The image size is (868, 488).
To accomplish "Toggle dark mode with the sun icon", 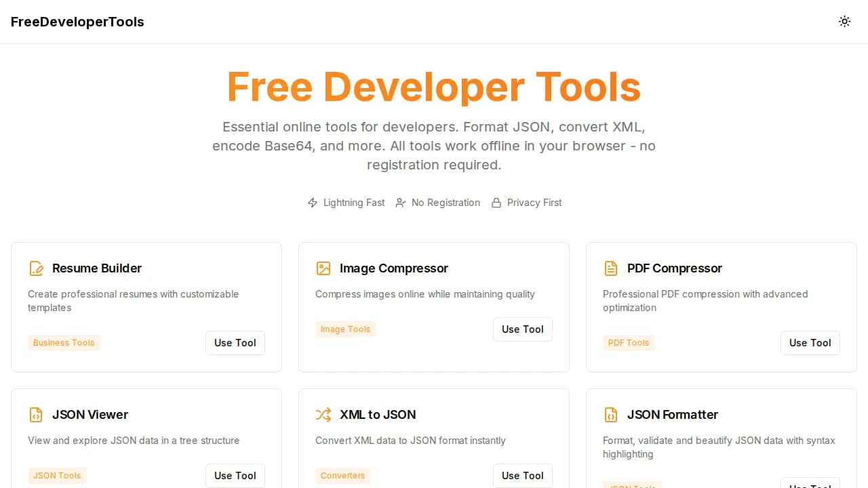I will pos(844,21).
